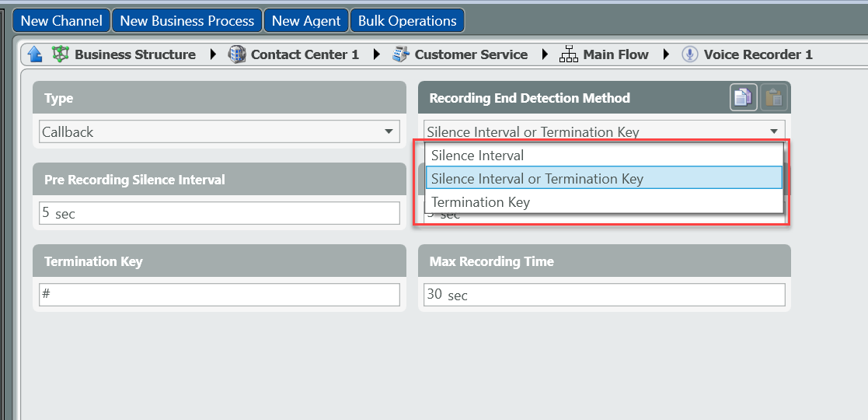
Task: Pick 'Silence Interval or Termination Key' list option
Action: coord(537,179)
